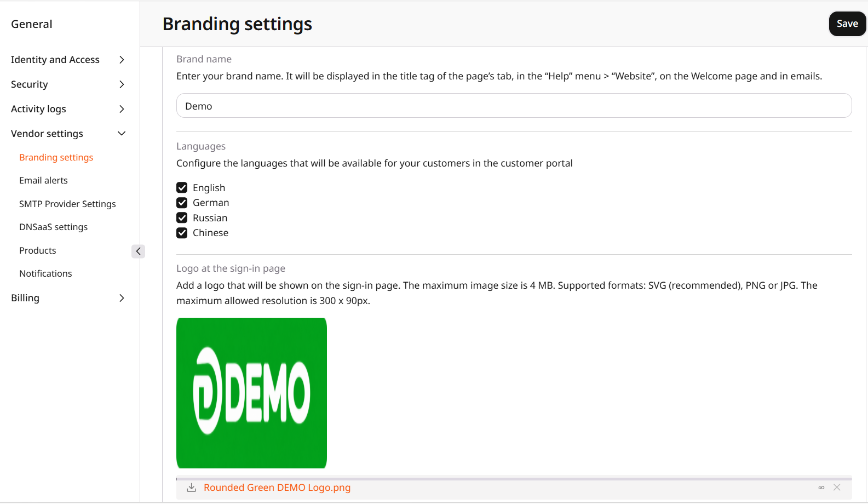Click the 'Brand name' label
The height and width of the screenshot is (504, 868).
click(204, 59)
